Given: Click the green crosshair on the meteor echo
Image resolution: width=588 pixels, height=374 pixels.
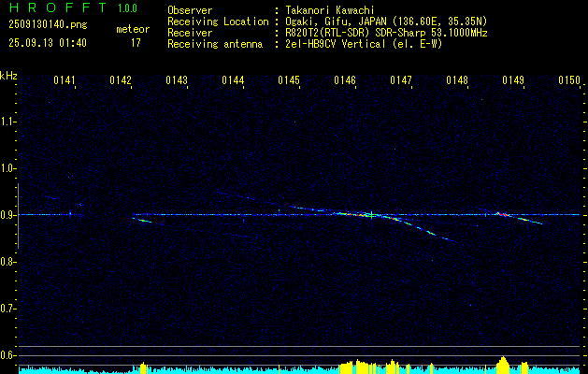Looking at the screenshot, I should [x=372, y=215].
